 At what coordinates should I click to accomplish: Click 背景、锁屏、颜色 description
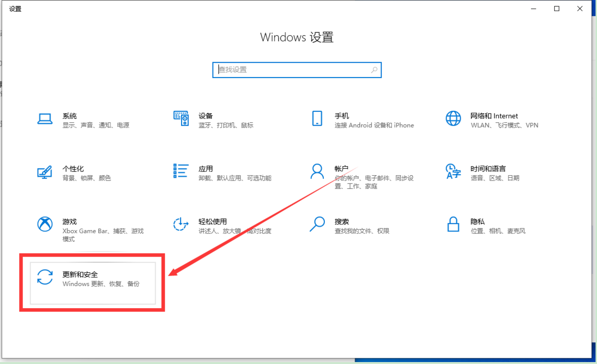coord(87,178)
